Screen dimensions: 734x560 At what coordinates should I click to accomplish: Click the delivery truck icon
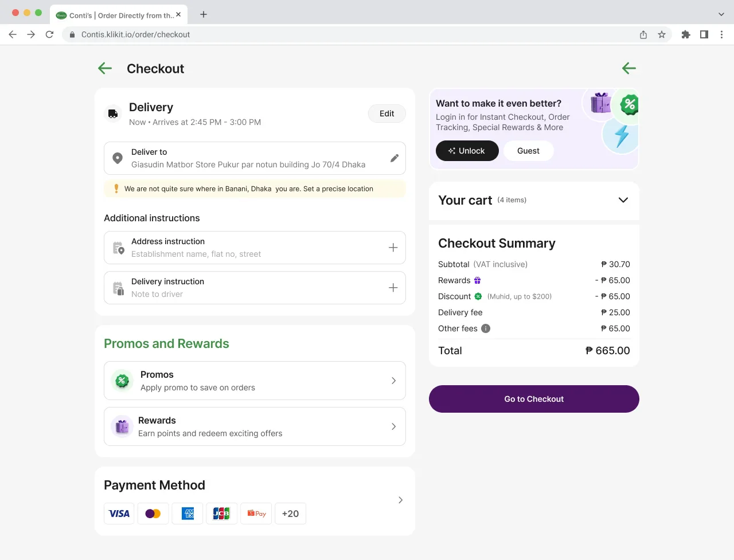coord(113,114)
